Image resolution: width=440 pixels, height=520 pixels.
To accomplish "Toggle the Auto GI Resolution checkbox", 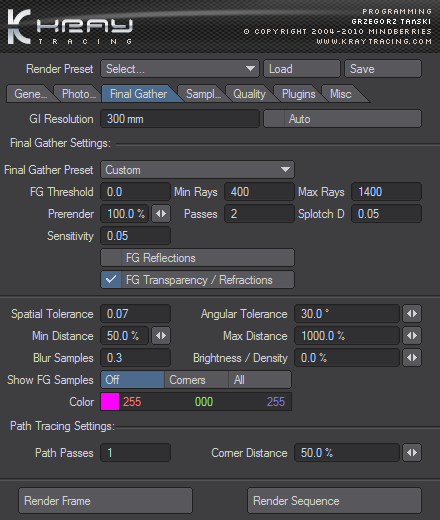I will click(x=274, y=119).
